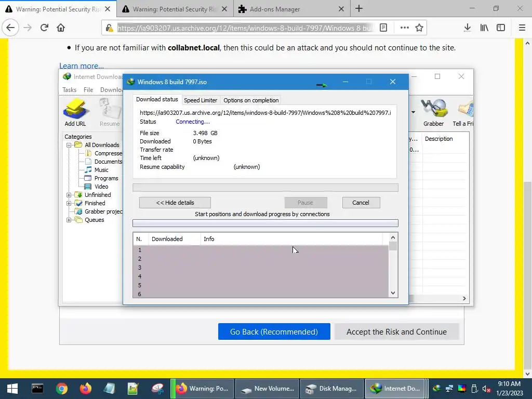532x399 pixels.
Task: Click the connections progress bar
Action: pyautogui.click(x=265, y=223)
